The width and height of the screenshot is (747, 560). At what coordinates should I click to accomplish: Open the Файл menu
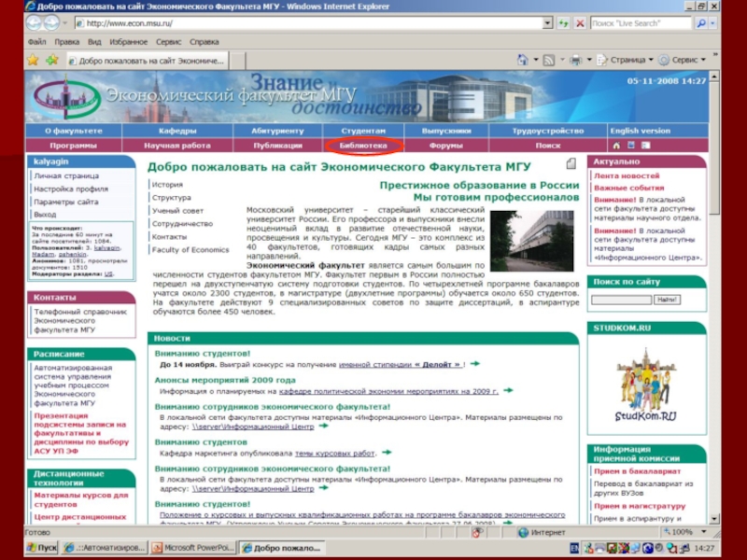[x=36, y=42]
